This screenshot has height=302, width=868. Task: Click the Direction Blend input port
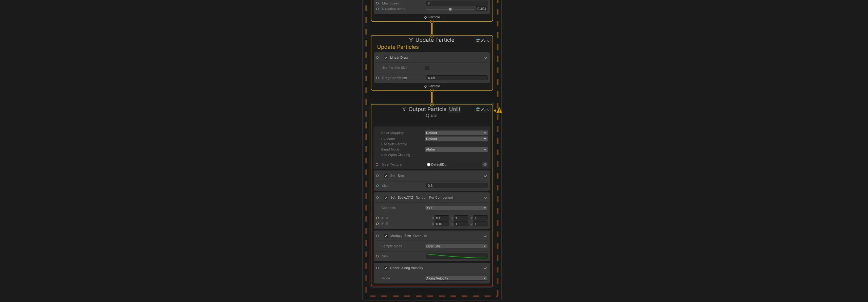[377, 9]
